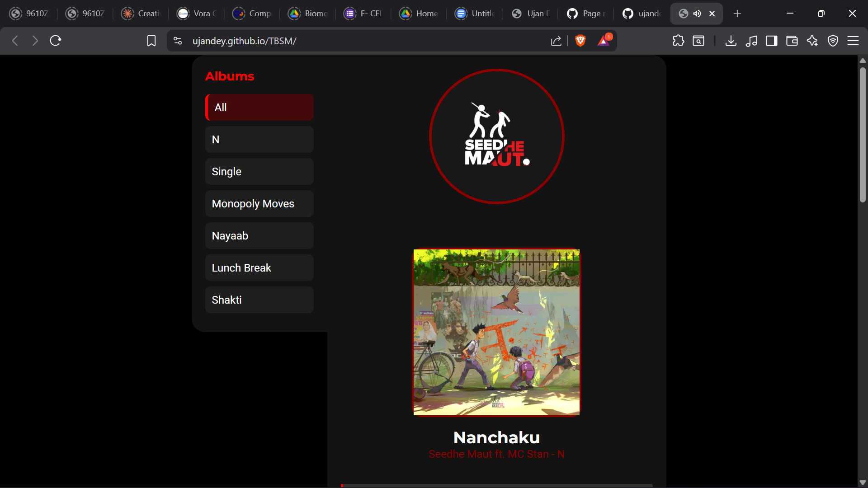
Task: Switch to the GitHub Page tab
Action: coord(586,14)
